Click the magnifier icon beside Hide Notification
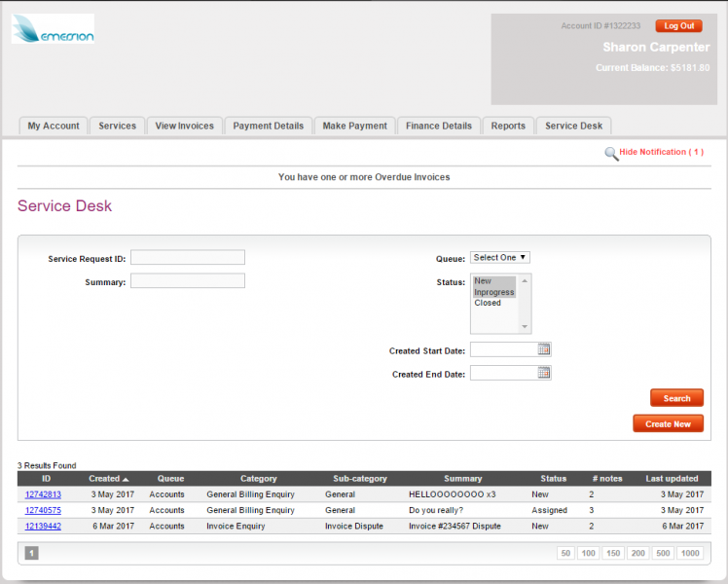Screen dimensions: 728x584 click(x=611, y=154)
